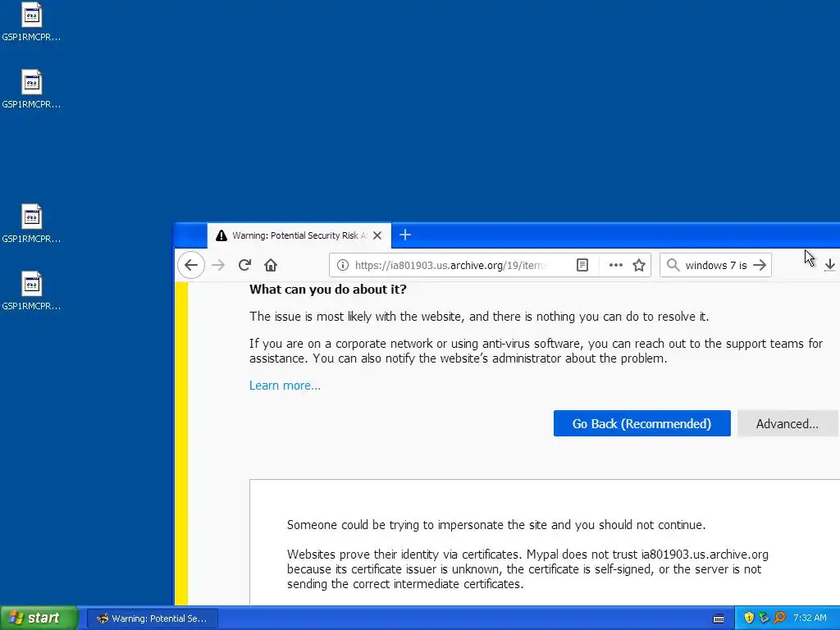Show site information icon in address bar

(343, 265)
